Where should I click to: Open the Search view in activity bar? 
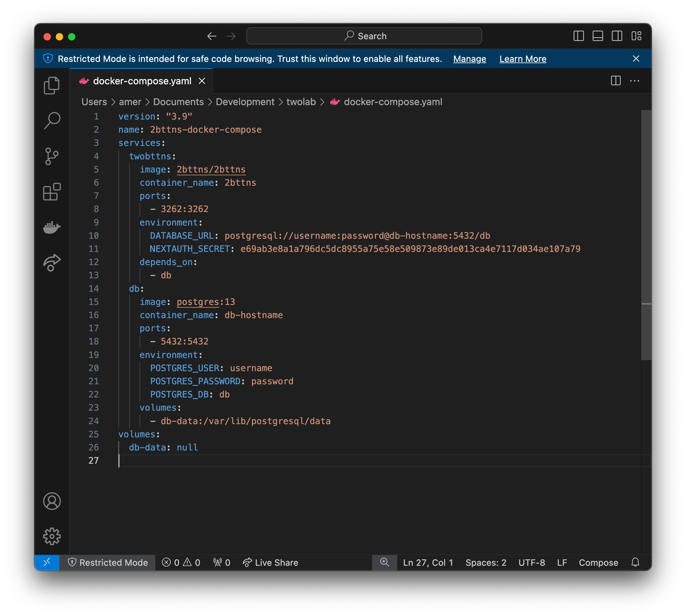click(x=52, y=120)
